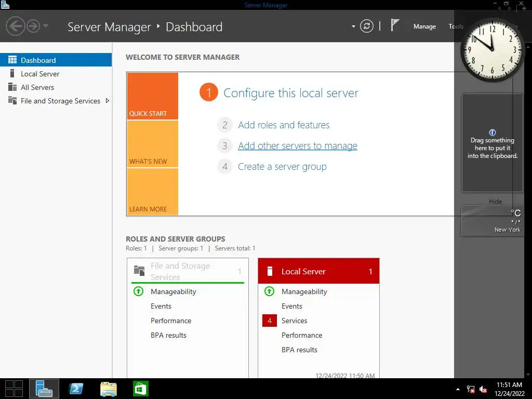Click Add roles and features link
The height and width of the screenshot is (399, 532).
point(284,125)
